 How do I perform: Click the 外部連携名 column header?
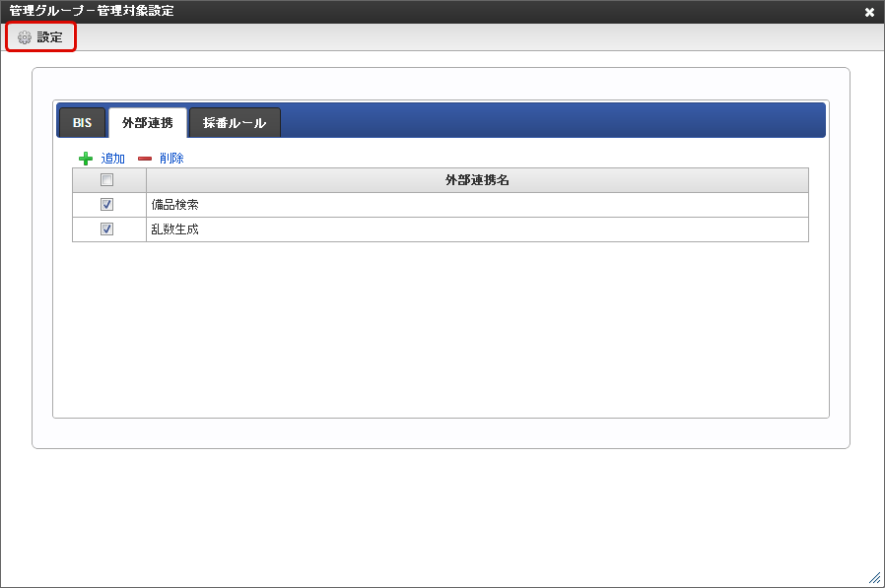click(x=477, y=180)
